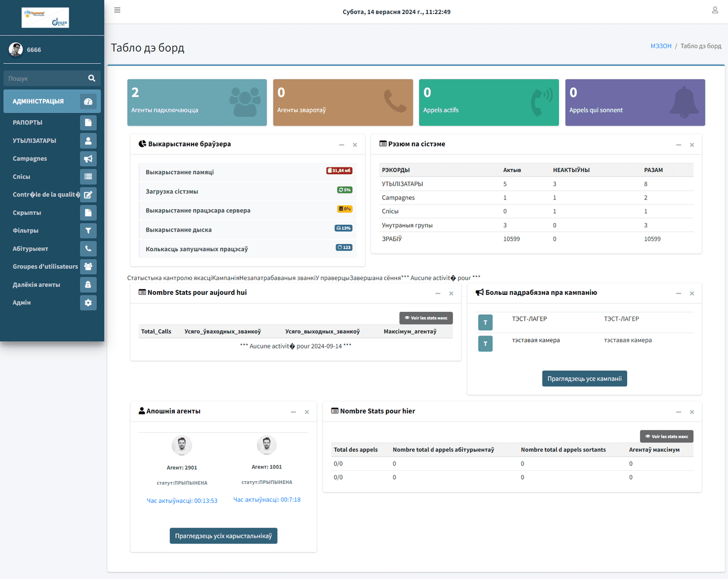Select the Спісы list icon
Image resolution: width=728 pixels, height=579 pixels.
coord(88,176)
